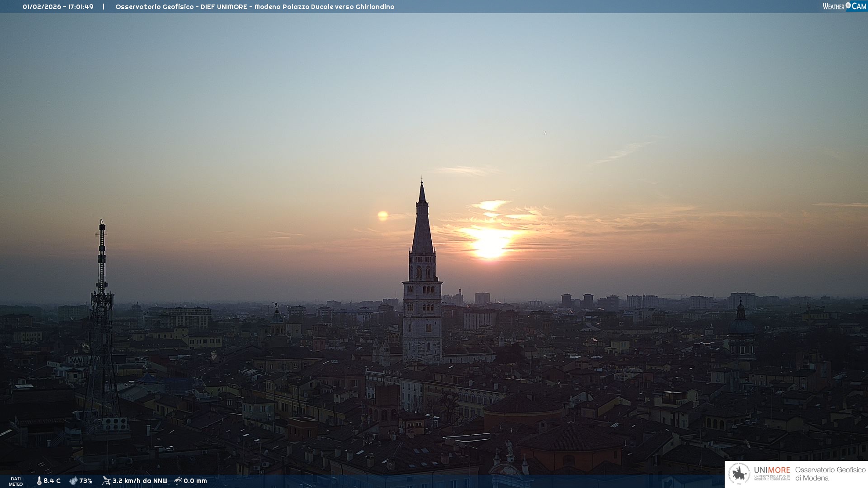
Task: Click the 73% humidity value
Action: (x=85, y=481)
